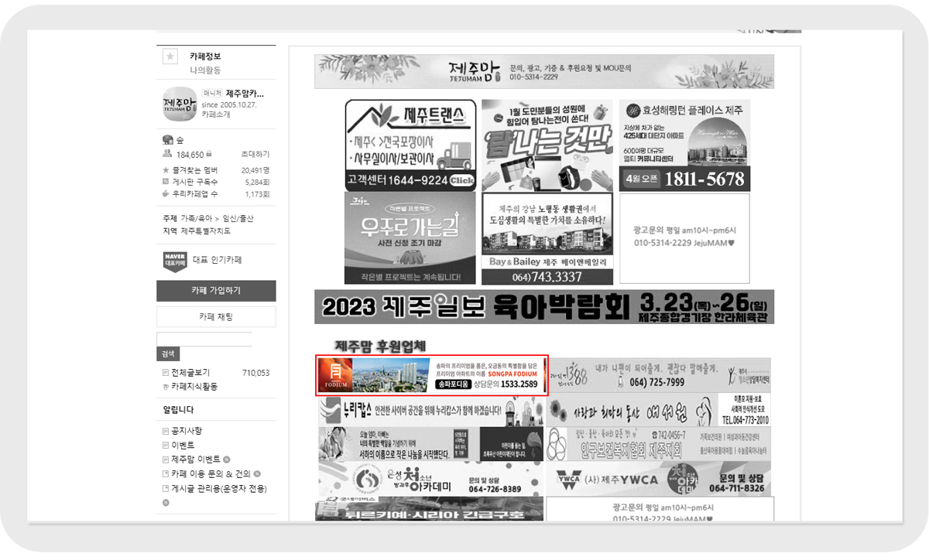
Task: Open the Bay & Bailey 제주 ad
Action: point(547,238)
